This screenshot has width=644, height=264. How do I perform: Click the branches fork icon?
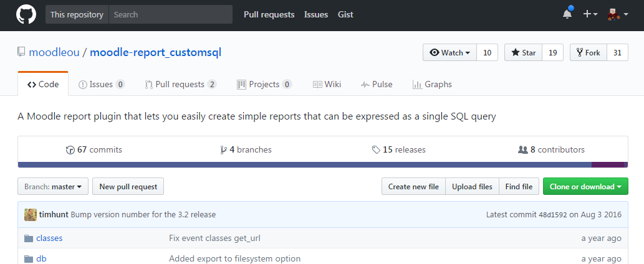pyautogui.click(x=223, y=149)
